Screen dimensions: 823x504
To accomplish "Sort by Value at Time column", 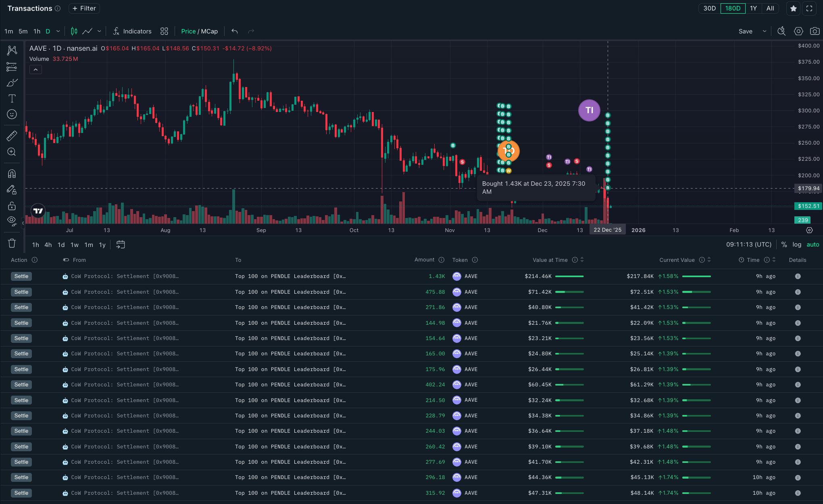I will tap(582, 260).
